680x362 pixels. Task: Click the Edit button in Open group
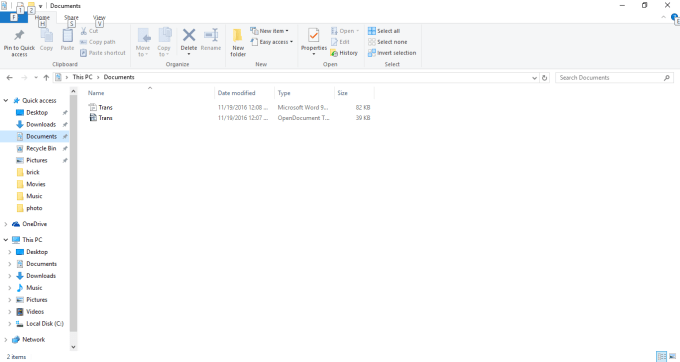[x=340, y=42]
